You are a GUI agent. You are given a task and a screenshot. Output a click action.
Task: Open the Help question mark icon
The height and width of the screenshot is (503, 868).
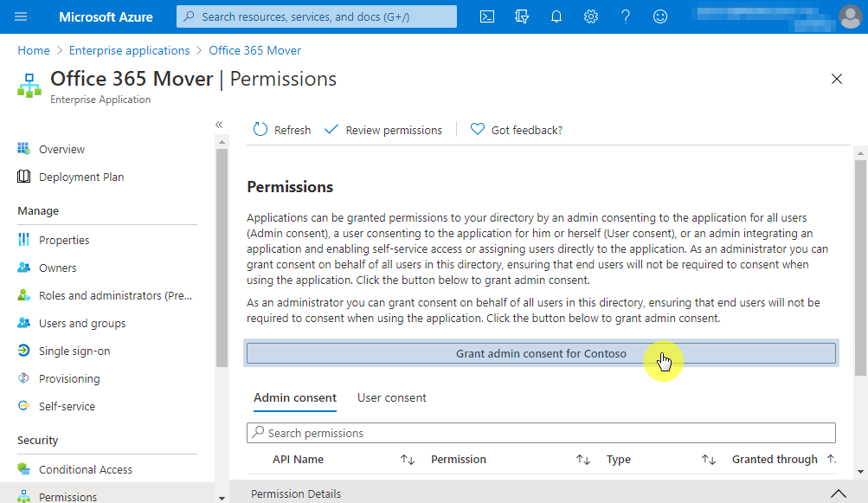pyautogui.click(x=626, y=16)
